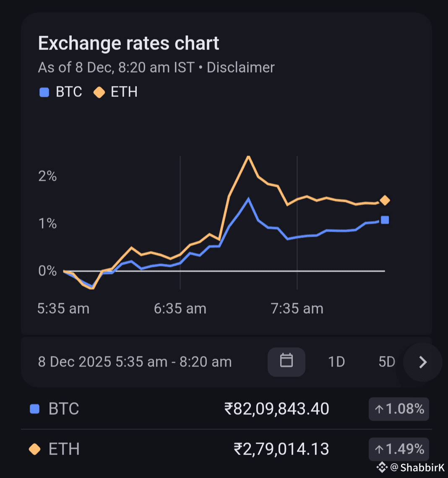Click the BTC 1.08% change badge

[399, 409]
